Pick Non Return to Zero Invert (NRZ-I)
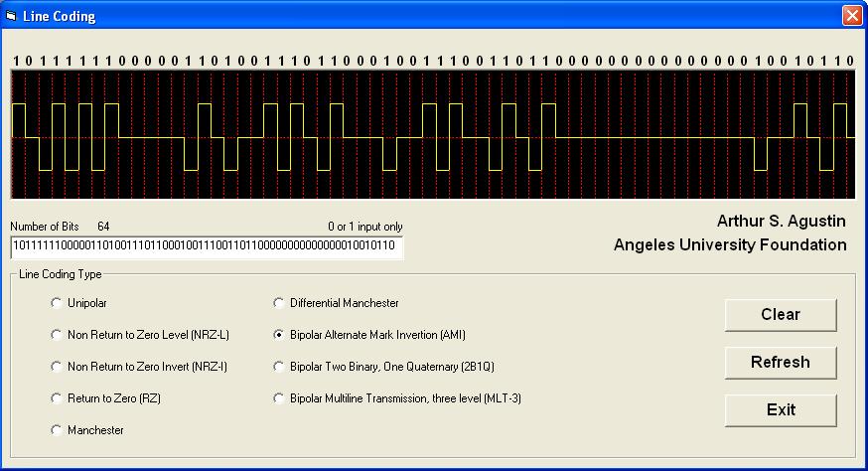868x471 pixels. pos(57,367)
